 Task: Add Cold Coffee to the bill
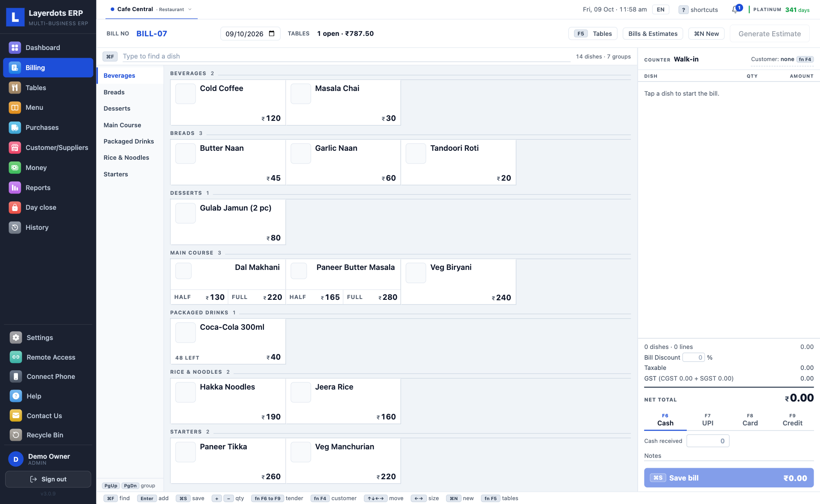pos(228,103)
